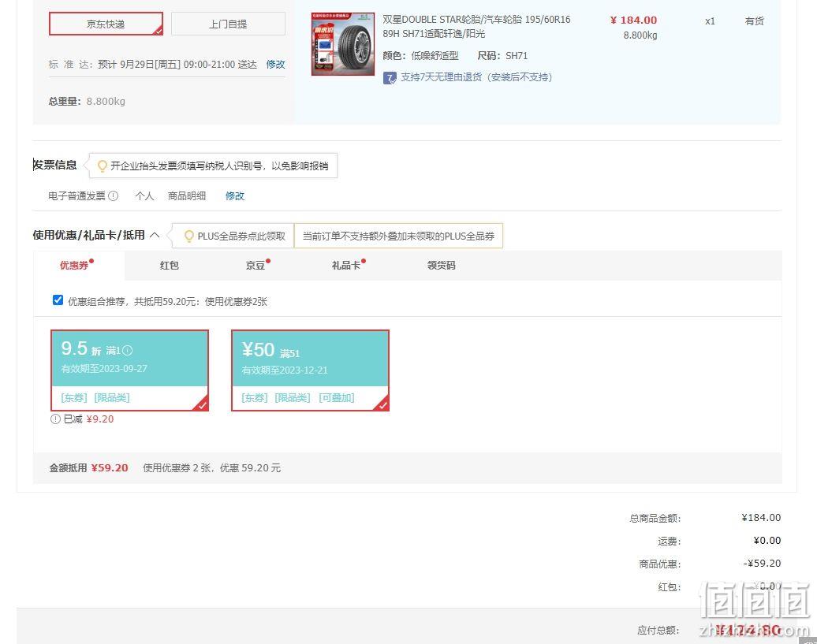Viewport: 817px width, 644px height.
Task: Switch to the 红包 tab
Action: [170, 266]
